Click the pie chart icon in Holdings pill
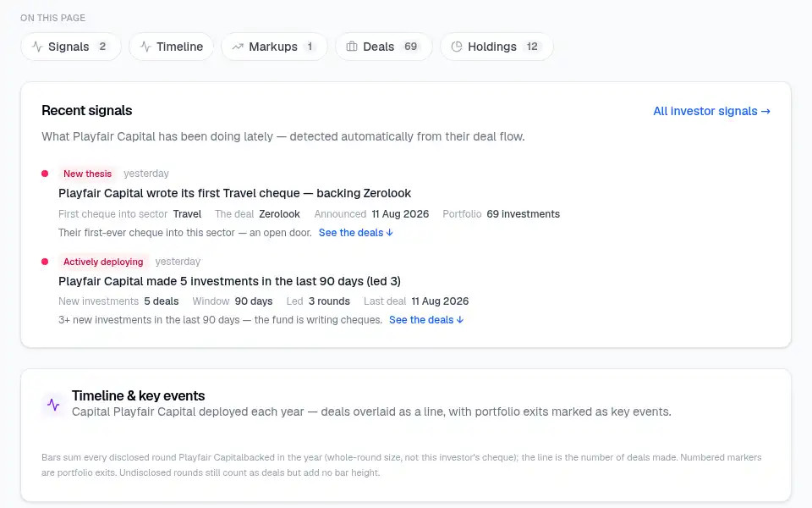This screenshot has width=812, height=508. (x=456, y=47)
